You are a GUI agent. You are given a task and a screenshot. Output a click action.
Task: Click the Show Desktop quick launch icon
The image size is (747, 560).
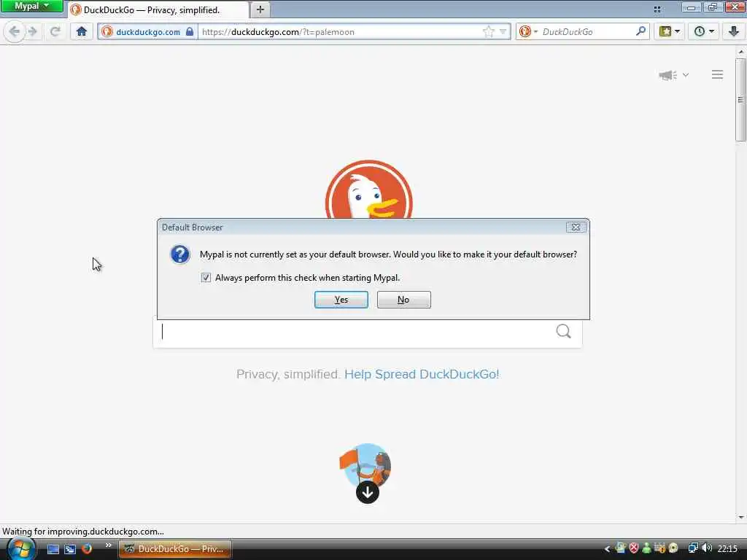pos(53,549)
